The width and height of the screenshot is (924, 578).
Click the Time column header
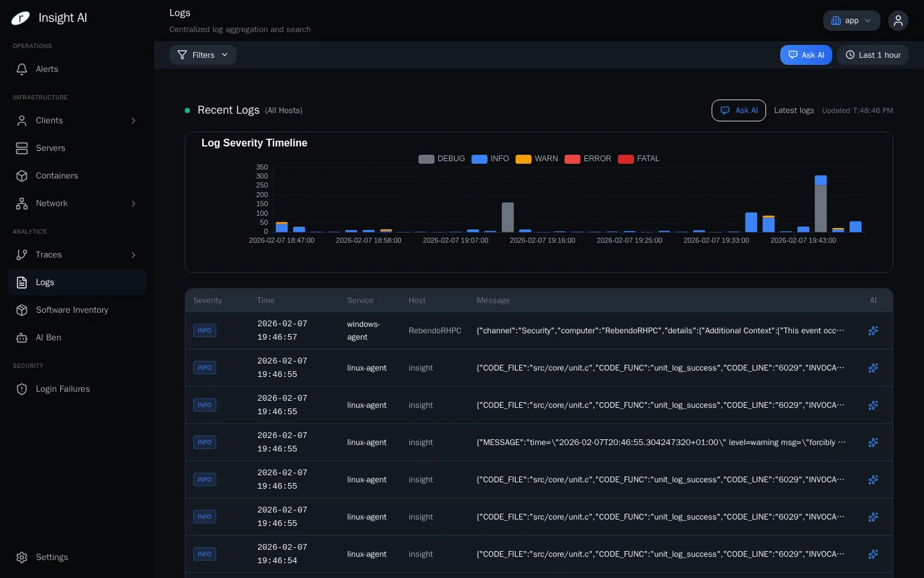pos(266,301)
